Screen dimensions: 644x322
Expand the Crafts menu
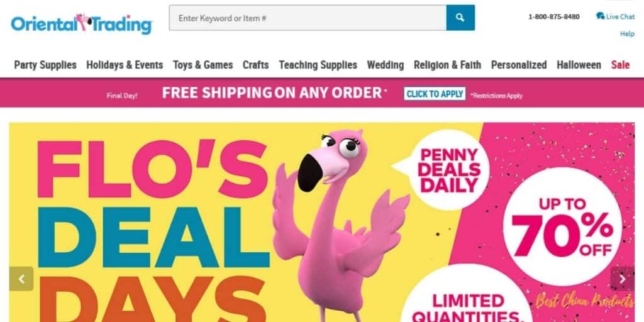(255, 65)
